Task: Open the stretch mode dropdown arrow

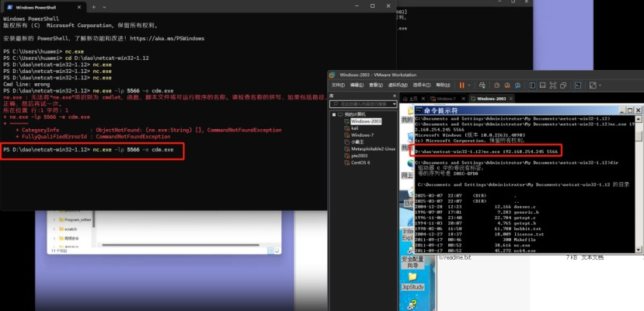Action: [x=600, y=86]
